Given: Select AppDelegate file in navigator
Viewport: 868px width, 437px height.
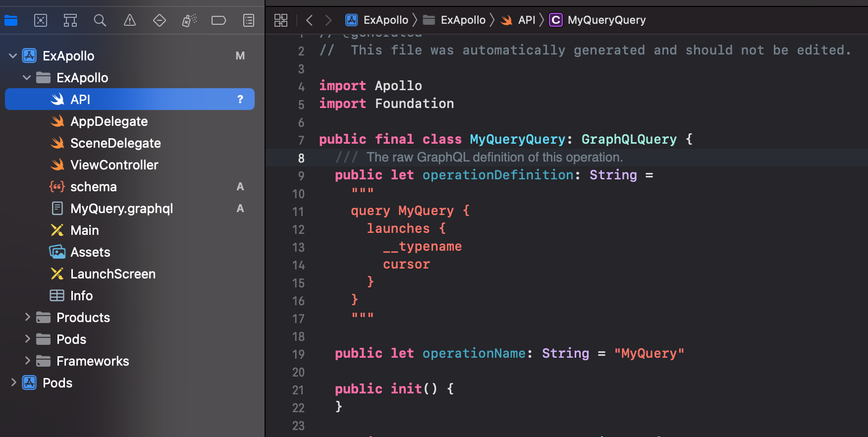Looking at the screenshot, I should [130, 121].
